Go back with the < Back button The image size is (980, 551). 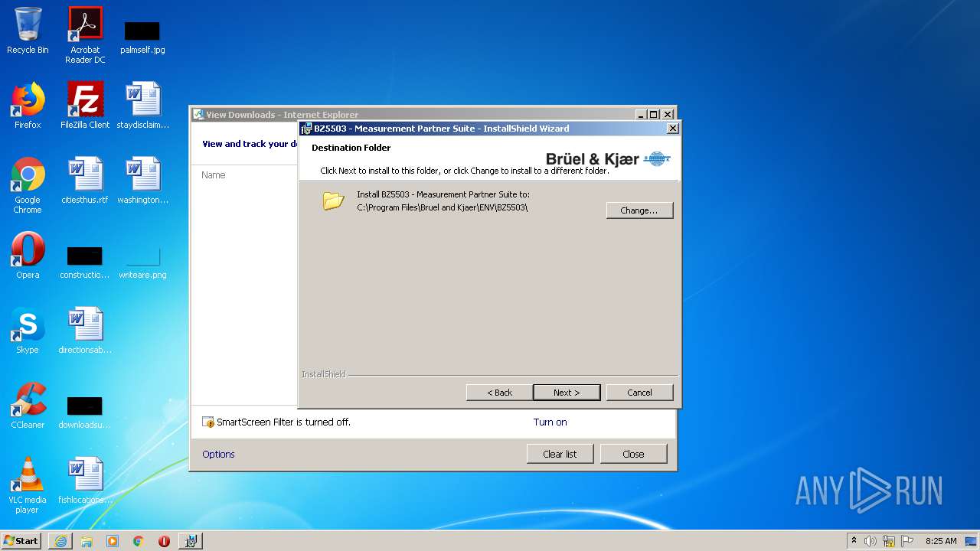click(x=499, y=393)
